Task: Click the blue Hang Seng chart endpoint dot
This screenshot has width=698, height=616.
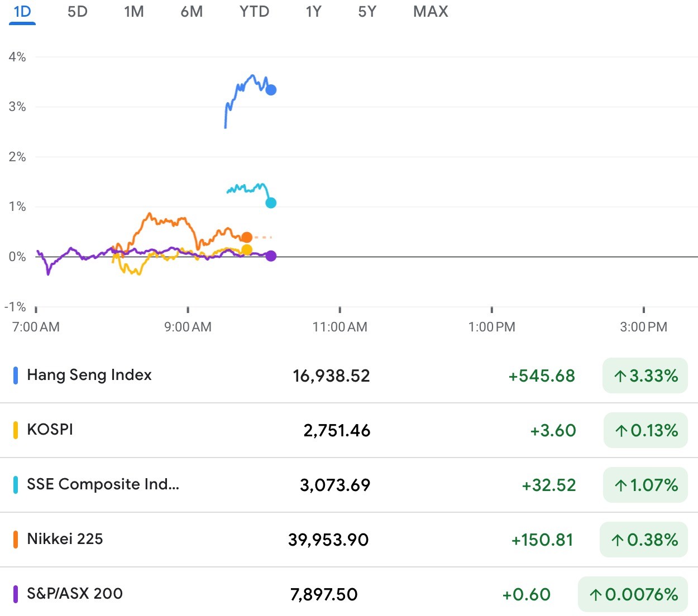Action: [271, 90]
